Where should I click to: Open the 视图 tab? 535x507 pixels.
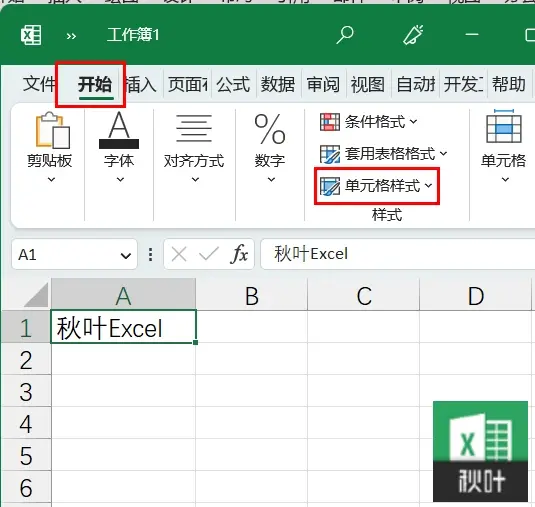[x=368, y=84]
